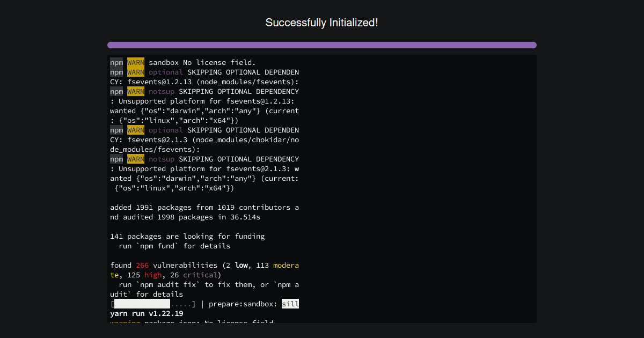
Task: Click the highlighted "sill" status text
Action: pos(291,304)
